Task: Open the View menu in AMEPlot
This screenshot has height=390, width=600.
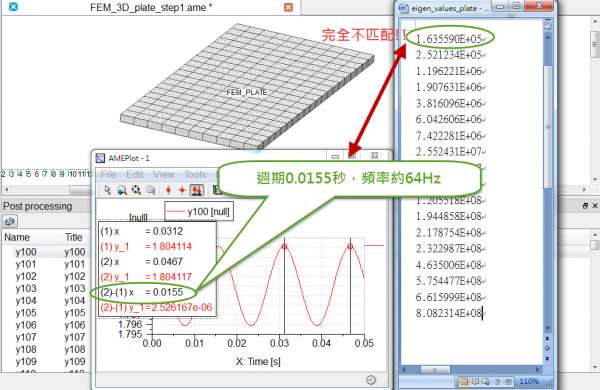Action: point(164,175)
